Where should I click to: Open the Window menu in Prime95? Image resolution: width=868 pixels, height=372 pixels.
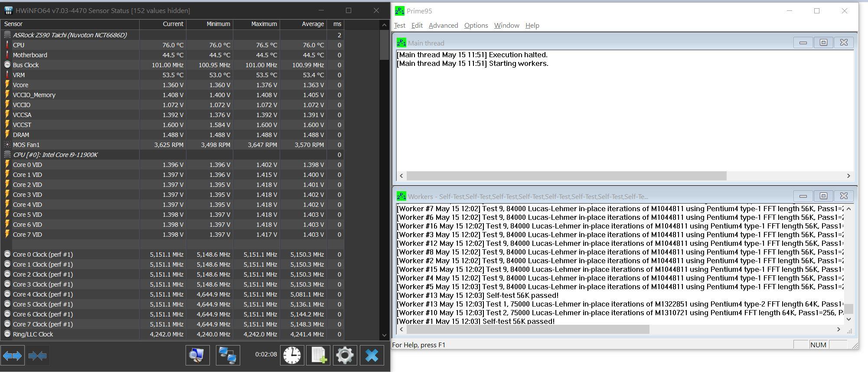point(507,26)
